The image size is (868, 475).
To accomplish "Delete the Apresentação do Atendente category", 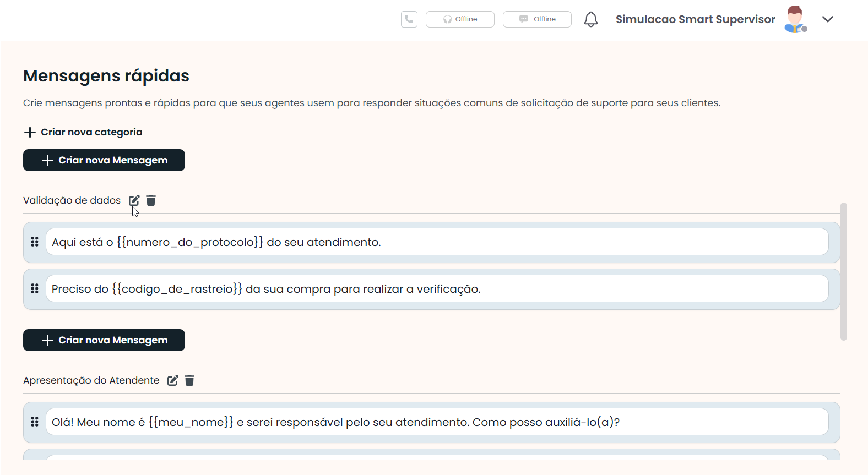I will (189, 380).
